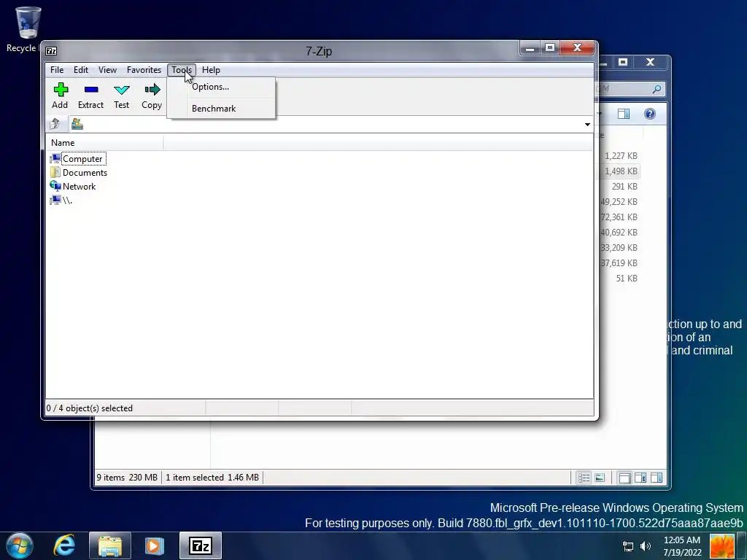The width and height of the screenshot is (747, 560).
Task: Click the Explorer help question mark icon
Action: (x=650, y=114)
